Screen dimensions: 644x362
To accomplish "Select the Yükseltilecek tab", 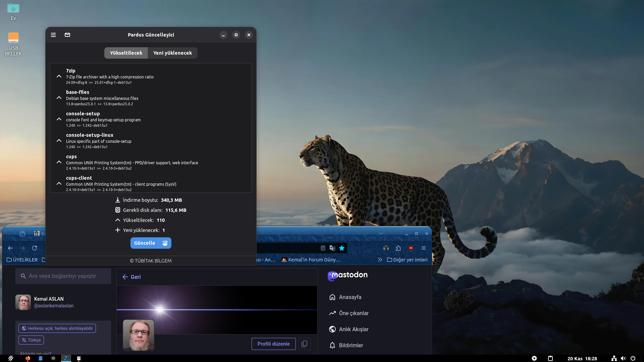I will tap(126, 53).
